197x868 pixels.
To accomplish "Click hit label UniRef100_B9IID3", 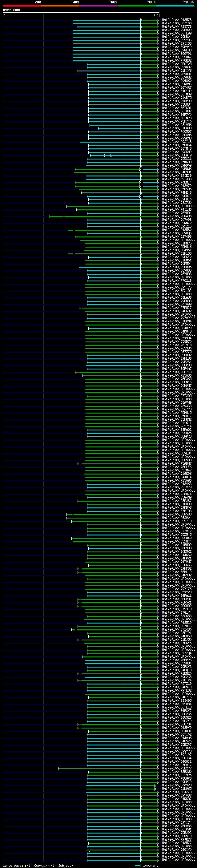I will point(177,43).
